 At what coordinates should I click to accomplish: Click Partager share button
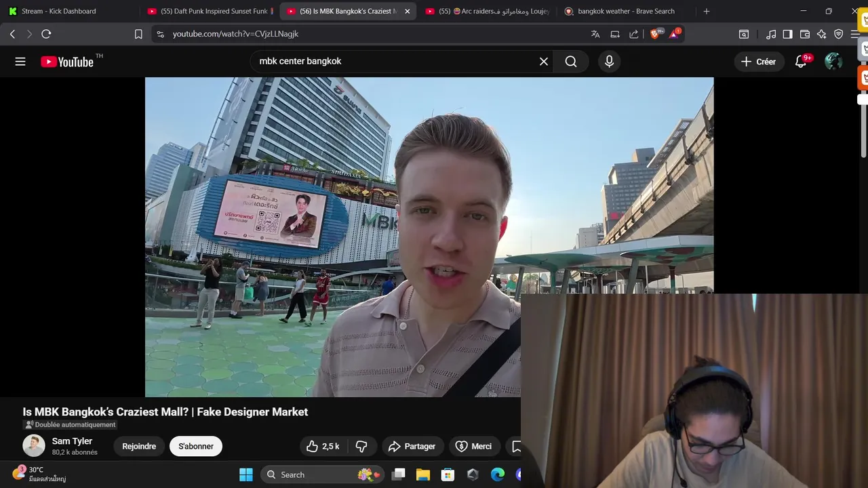pyautogui.click(x=412, y=446)
